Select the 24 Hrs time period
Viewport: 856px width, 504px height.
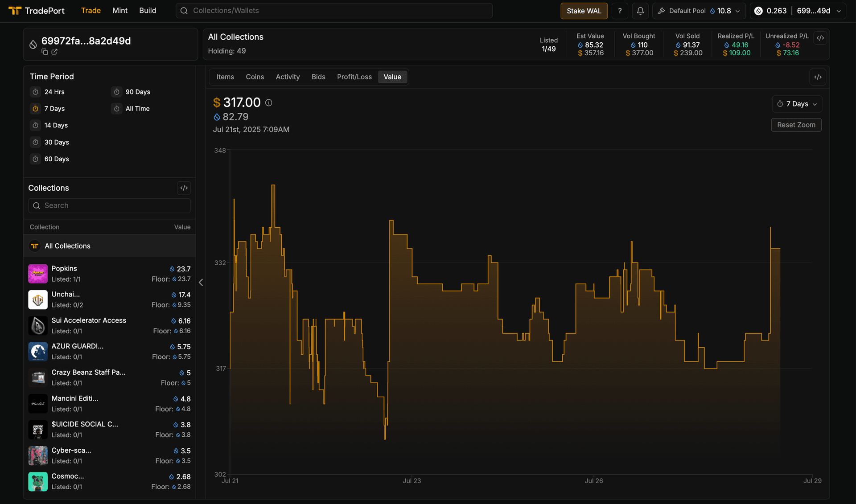(x=53, y=92)
